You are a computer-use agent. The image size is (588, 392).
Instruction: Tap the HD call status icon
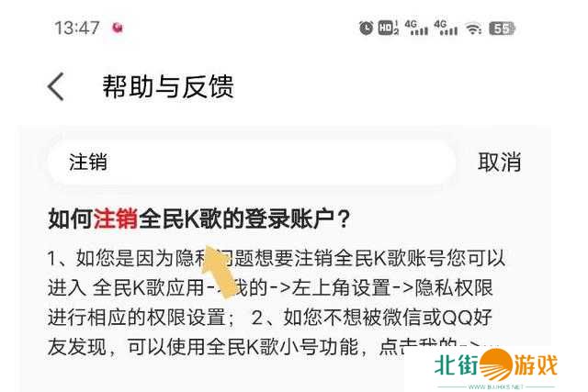point(388,28)
